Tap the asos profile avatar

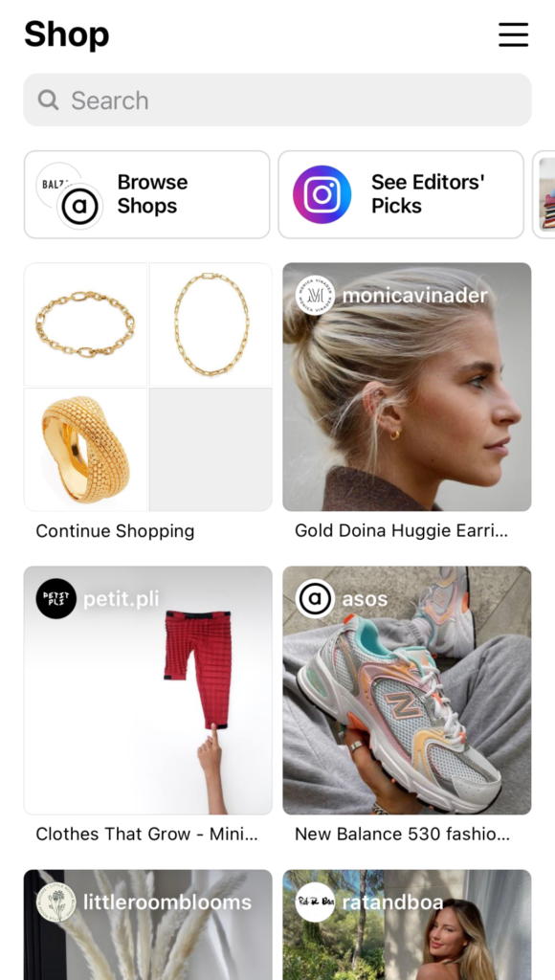click(315, 599)
